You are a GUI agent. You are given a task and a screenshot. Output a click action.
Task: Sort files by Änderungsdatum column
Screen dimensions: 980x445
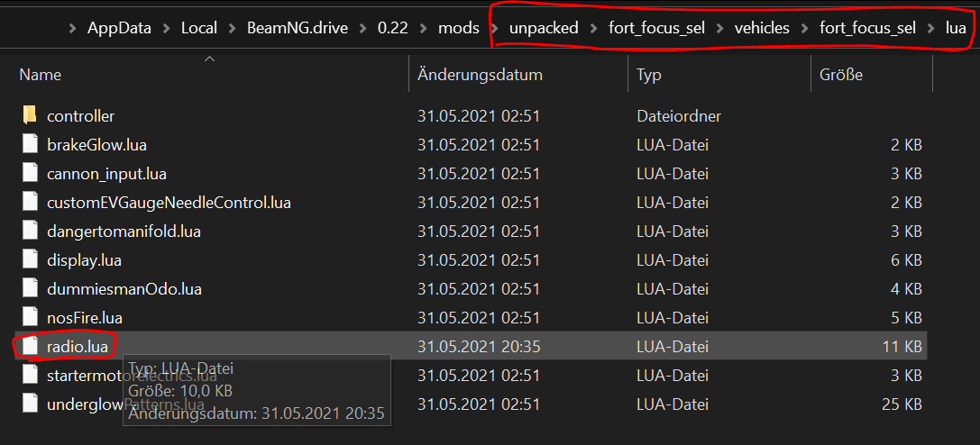tap(480, 75)
